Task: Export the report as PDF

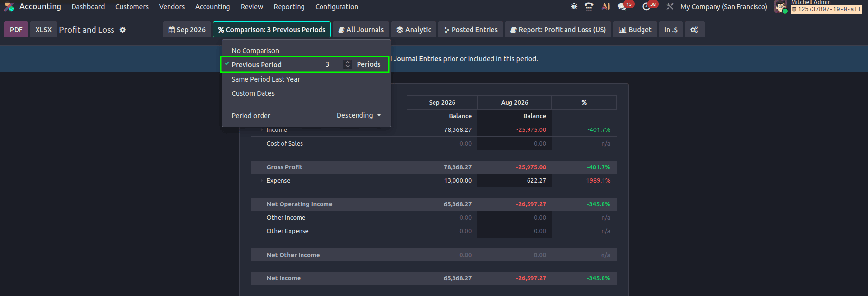Action: click(16, 30)
